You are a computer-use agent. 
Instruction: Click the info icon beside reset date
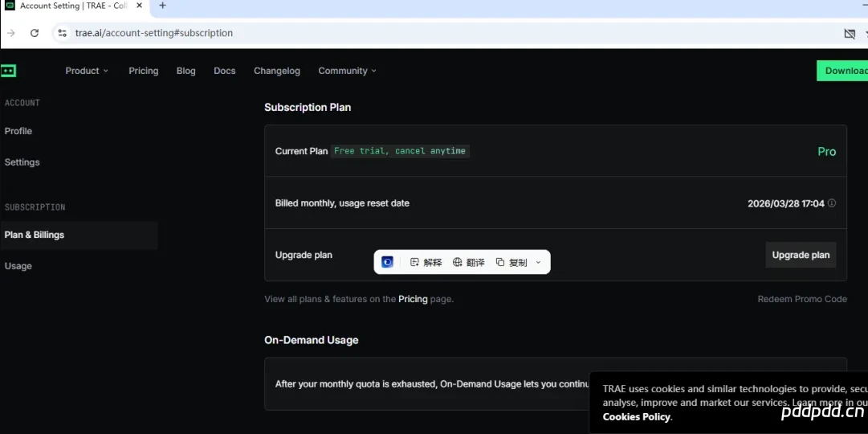click(832, 203)
